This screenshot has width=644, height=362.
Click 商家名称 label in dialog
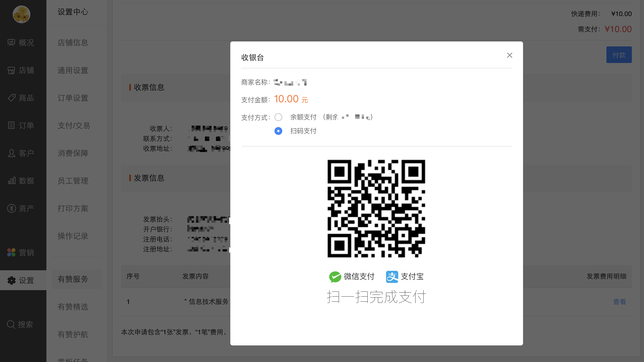click(256, 82)
